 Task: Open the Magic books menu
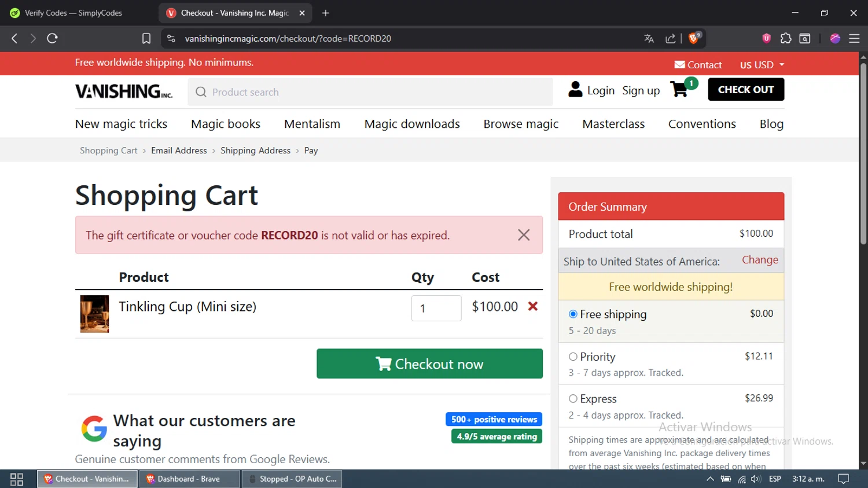click(226, 124)
